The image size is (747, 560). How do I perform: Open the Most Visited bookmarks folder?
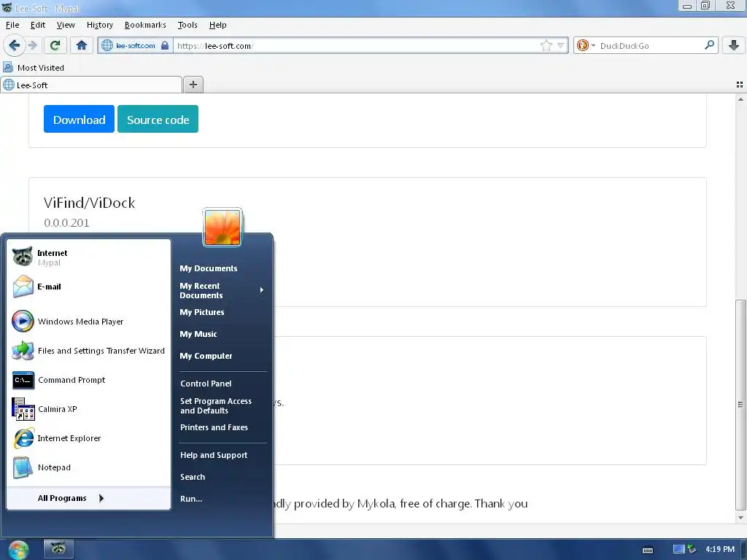coord(34,68)
